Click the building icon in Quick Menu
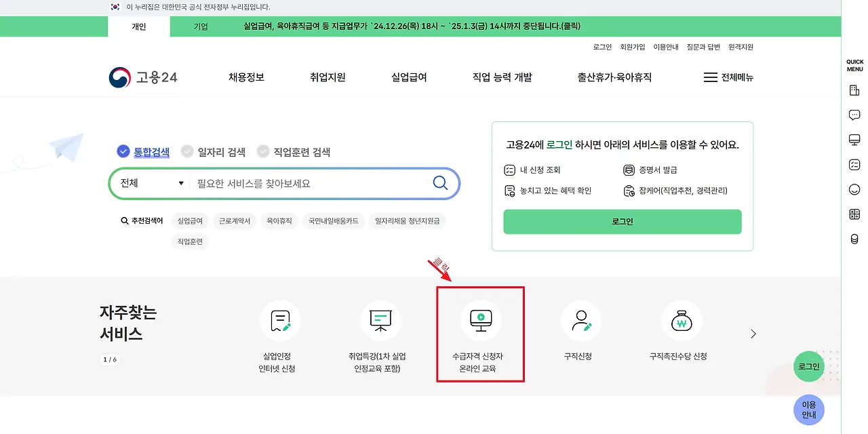The width and height of the screenshot is (868, 434). 854,90
